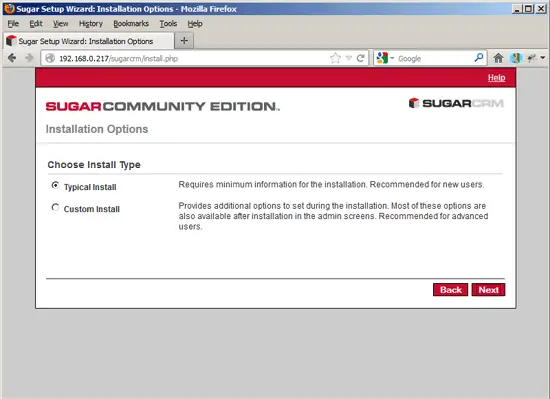Select the Custom Install radio button
The height and width of the screenshot is (399, 550).
pos(55,208)
